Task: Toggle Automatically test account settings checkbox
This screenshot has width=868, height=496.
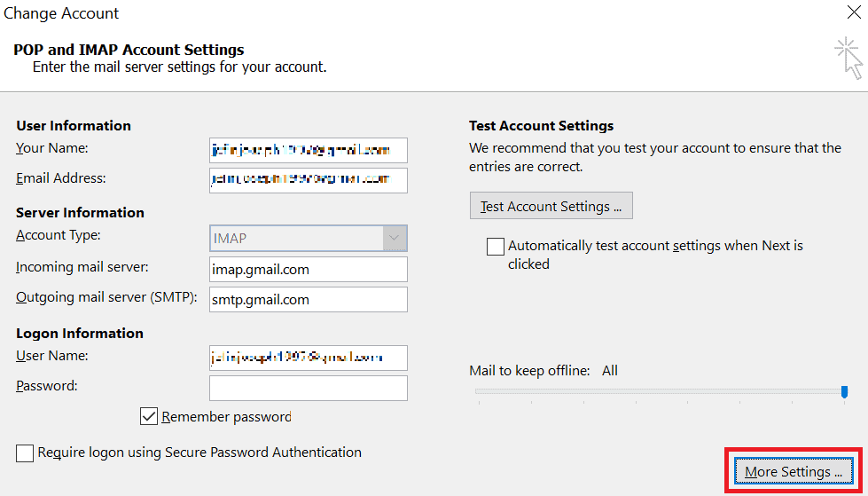Action: 496,247
